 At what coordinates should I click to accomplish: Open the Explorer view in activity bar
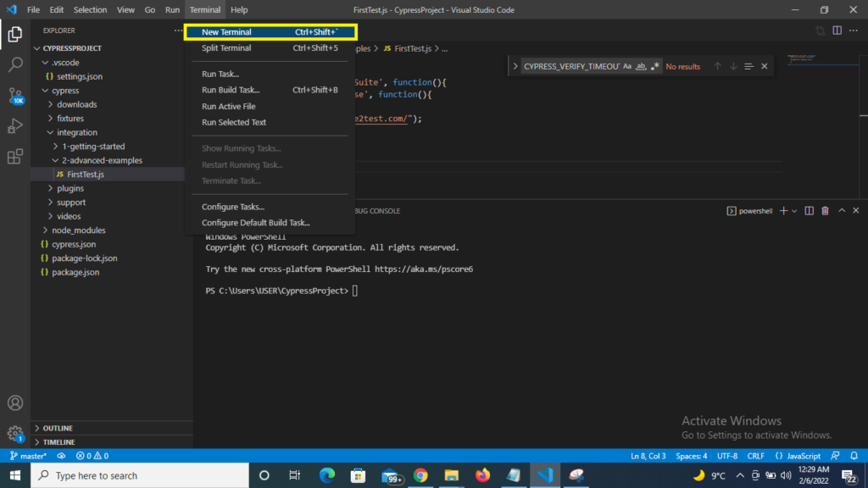tap(15, 34)
